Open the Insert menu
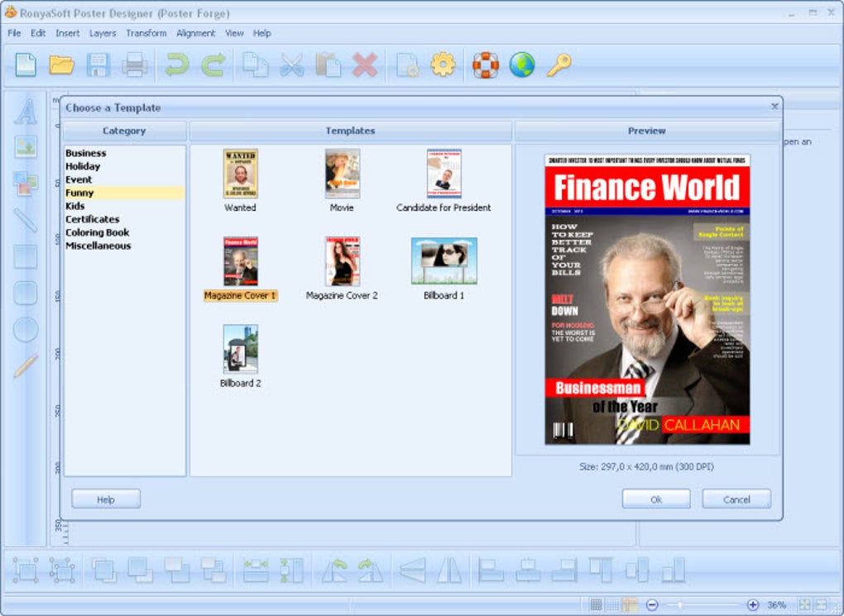The width and height of the screenshot is (844, 616). 67,33
